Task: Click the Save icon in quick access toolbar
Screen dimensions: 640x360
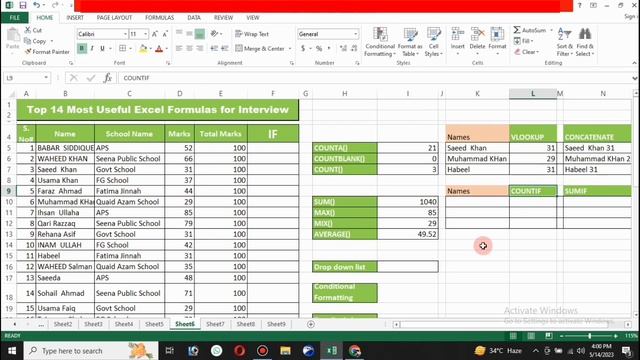Action: point(23,5)
